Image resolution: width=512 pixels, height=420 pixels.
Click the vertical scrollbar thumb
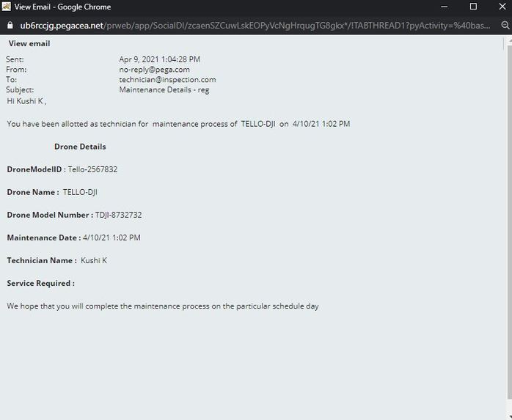tap(509, 221)
